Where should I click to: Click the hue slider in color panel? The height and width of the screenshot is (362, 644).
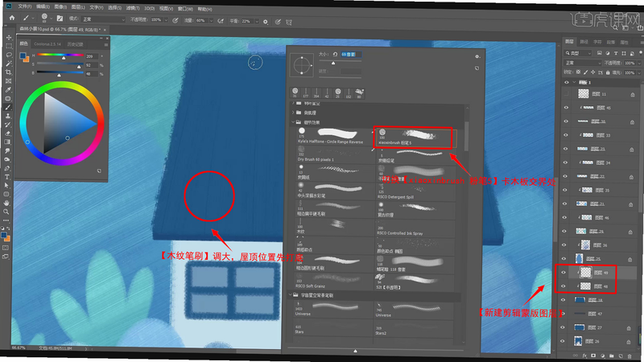(60, 55)
